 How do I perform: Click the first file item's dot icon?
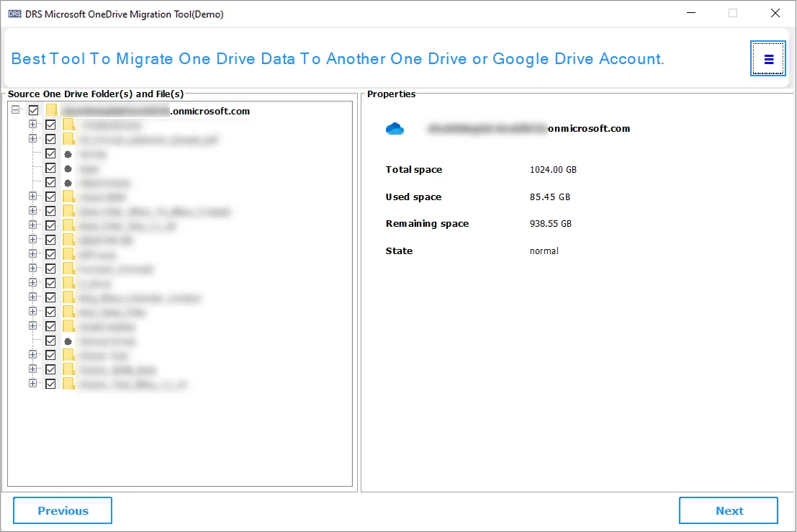[68, 154]
